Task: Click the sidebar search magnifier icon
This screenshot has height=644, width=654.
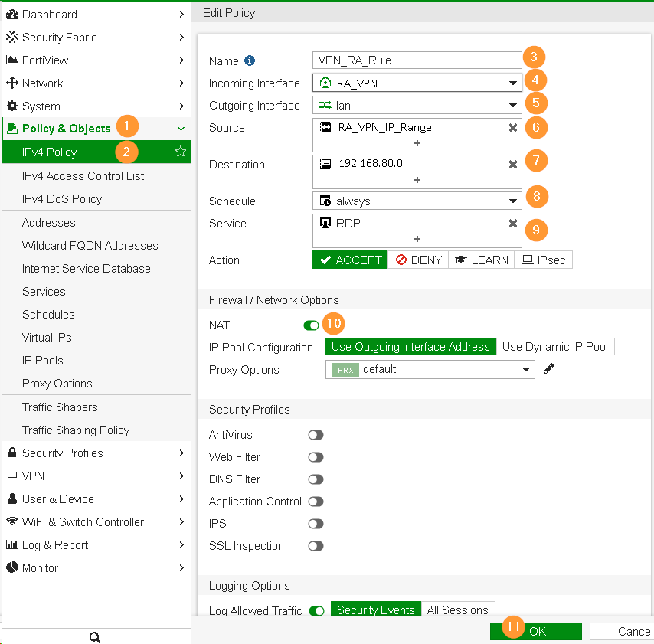Action: pyautogui.click(x=95, y=637)
